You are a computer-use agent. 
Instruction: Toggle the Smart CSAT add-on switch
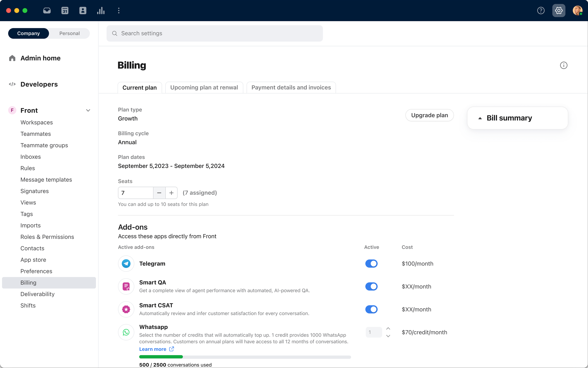click(x=372, y=309)
